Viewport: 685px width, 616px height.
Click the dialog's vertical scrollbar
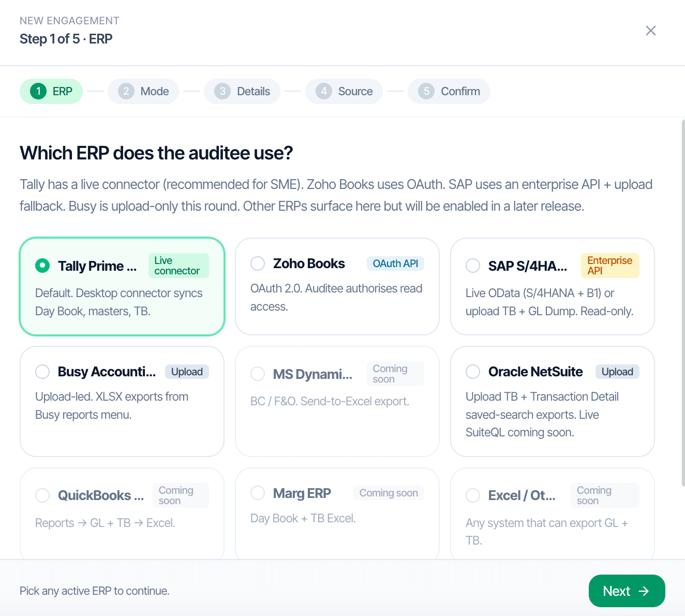click(683, 303)
